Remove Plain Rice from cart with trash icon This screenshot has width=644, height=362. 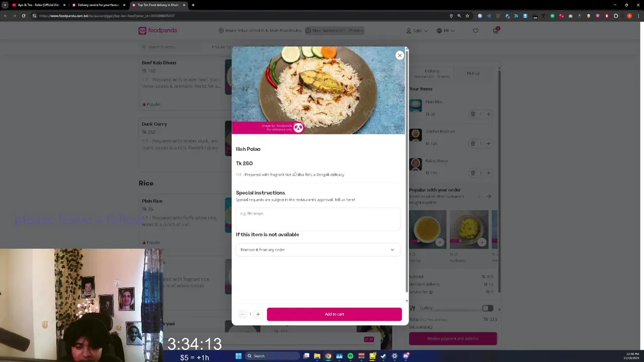click(473, 114)
